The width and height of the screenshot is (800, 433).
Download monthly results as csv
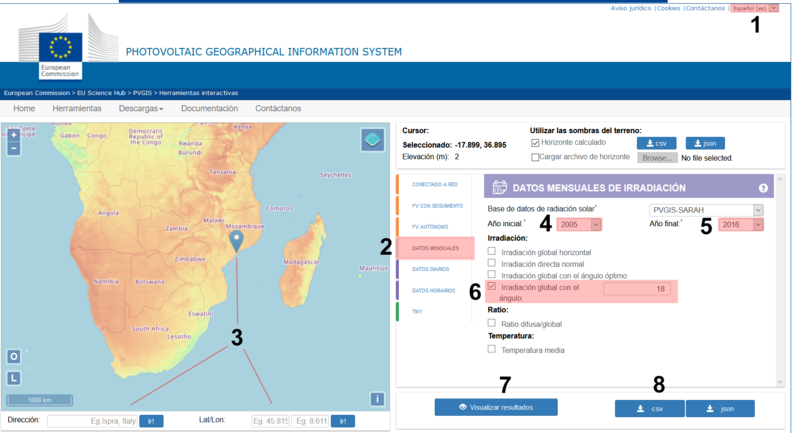[x=649, y=409]
